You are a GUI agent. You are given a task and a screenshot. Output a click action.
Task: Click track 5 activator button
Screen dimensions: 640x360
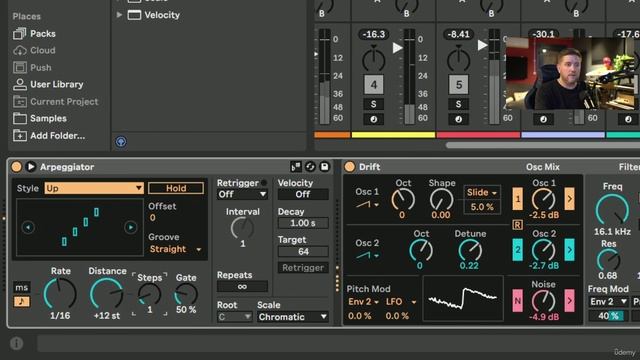point(459,84)
